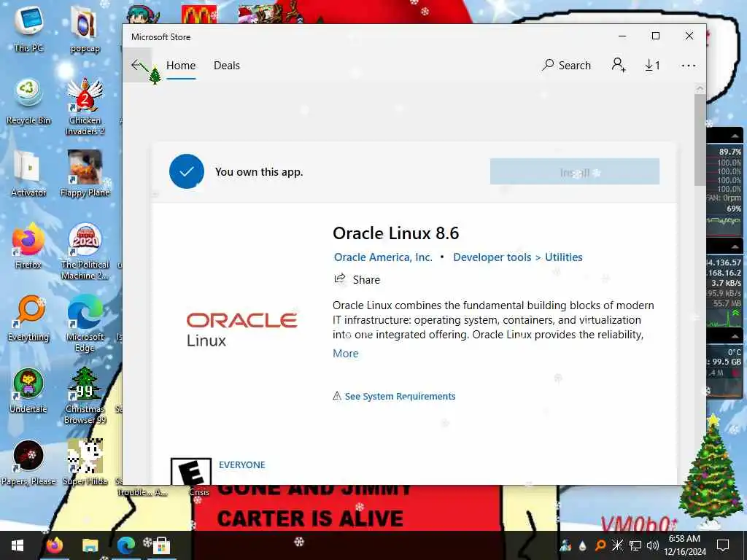Open the volume control in system tray
Image resolution: width=747 pixels, height=560 pixels.
point(653,545)
